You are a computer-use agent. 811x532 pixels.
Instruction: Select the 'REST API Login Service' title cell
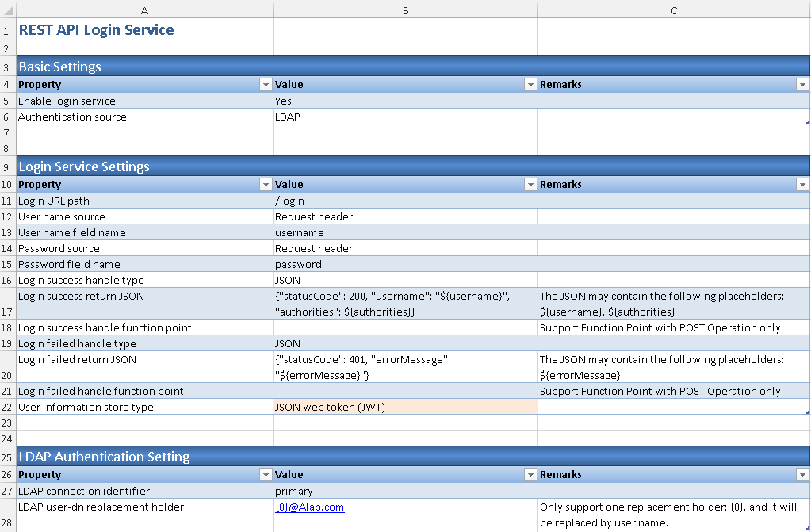coord(144,30)
